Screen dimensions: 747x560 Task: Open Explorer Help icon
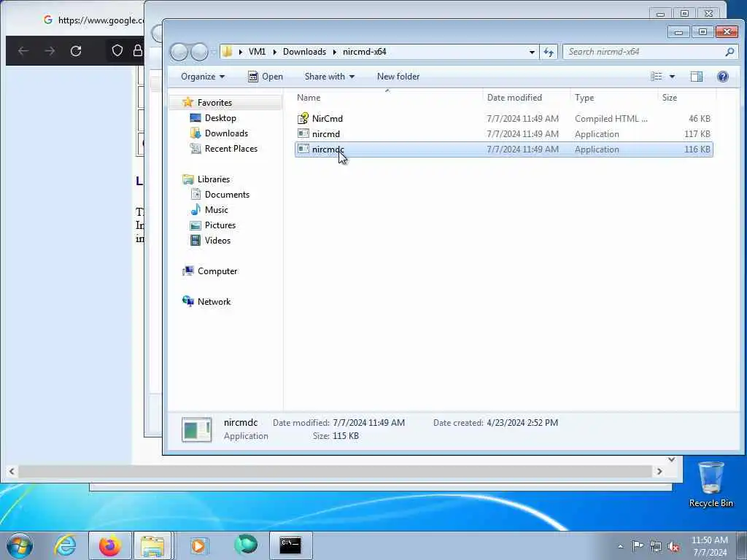pos(723,77)
